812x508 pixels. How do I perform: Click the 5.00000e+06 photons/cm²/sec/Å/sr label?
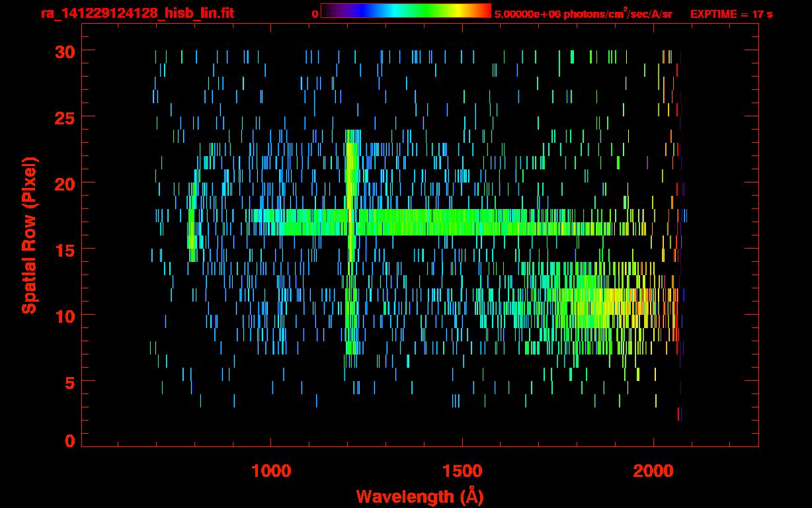pyautogui.click(x=583, y=13)
